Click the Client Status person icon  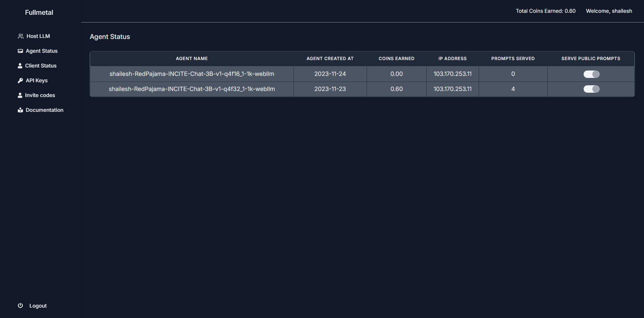tap(20, 66)
